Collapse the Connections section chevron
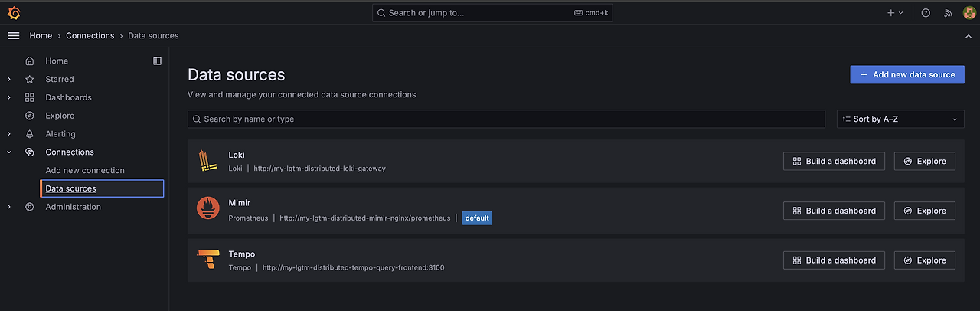Viewport: 980px width, 311px height. (9, 152)
